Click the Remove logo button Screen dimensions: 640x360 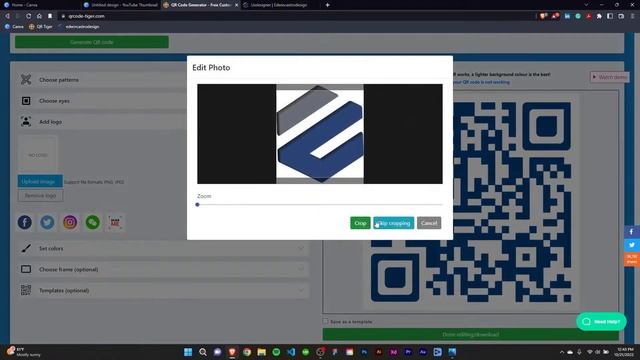pos(40,196)
